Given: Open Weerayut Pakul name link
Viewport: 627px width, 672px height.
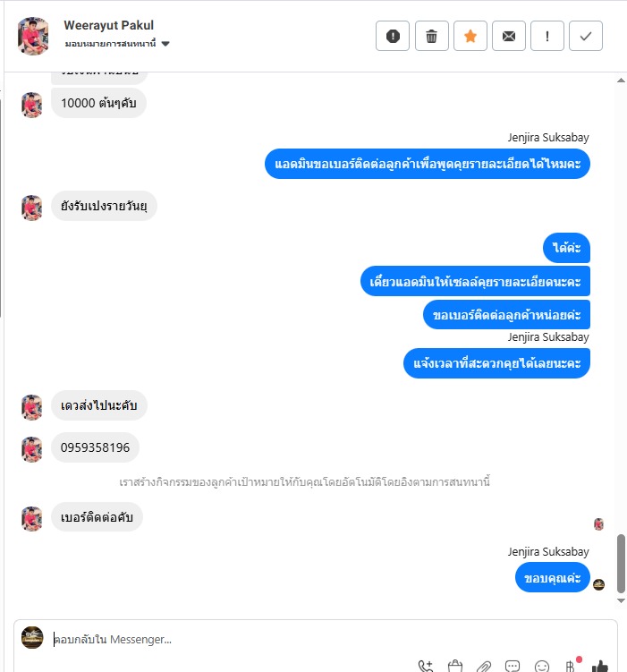Looking at the screenshot, I should point(109,25).
